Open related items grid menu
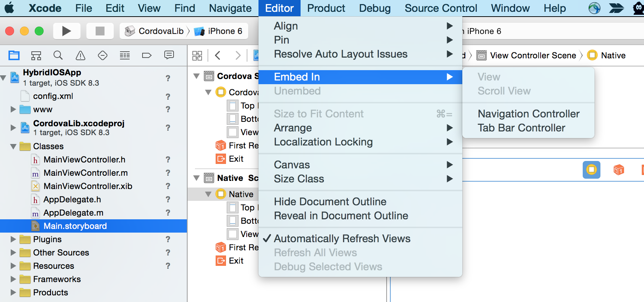This screenshot has width=644, height=302. tap(197, 56)
